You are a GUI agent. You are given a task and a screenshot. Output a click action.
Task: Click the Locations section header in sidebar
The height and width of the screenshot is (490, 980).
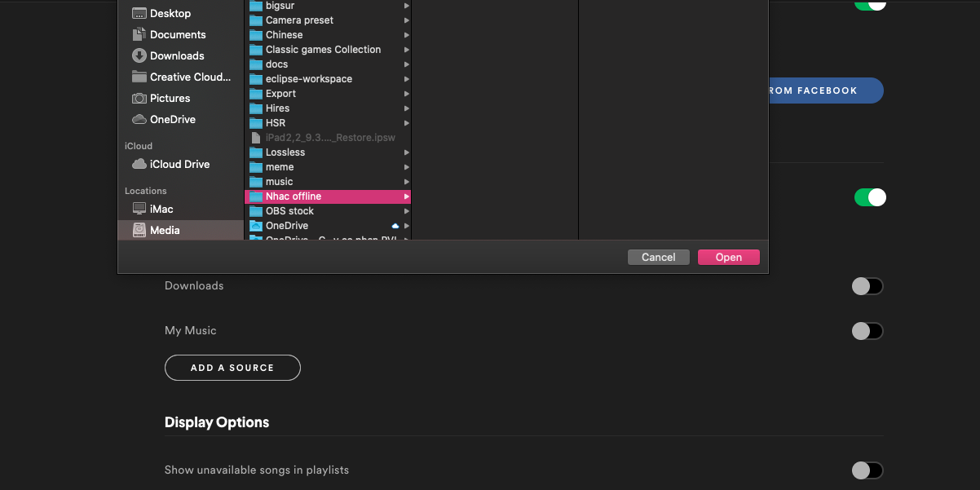tap(146, 191)
